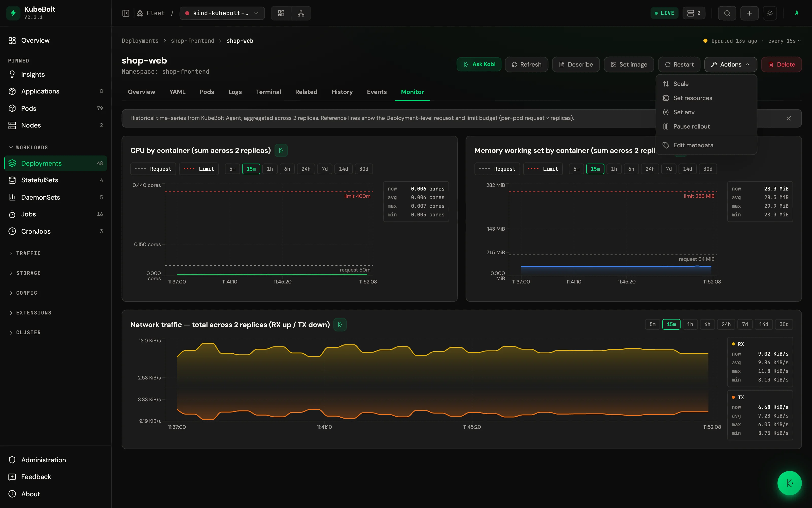
Task: Toggle the Limit line in Memory chart
Action: click(x=543, y=169)
